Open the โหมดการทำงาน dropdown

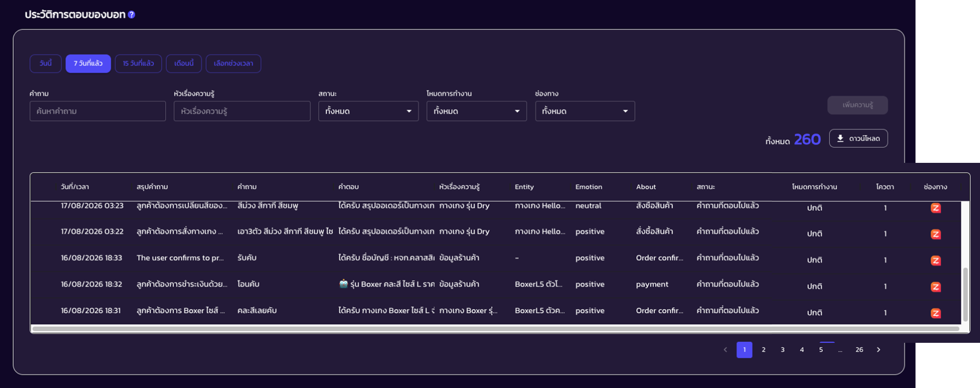click(477, 111)
